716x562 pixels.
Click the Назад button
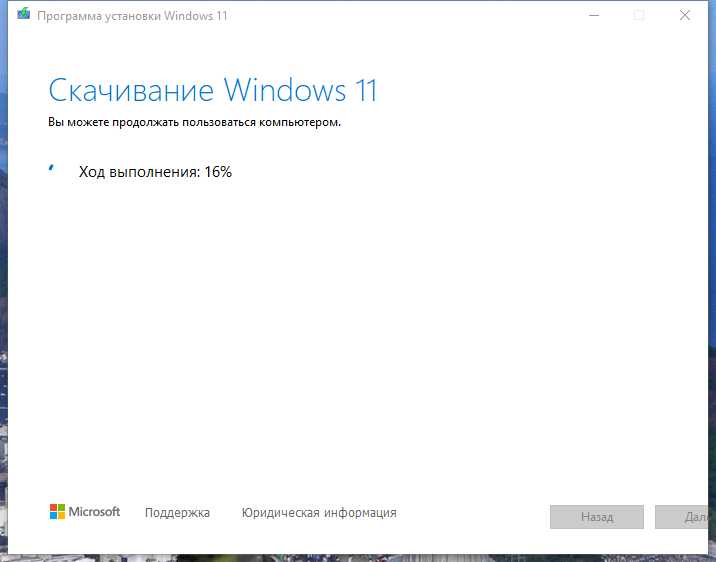[x=597, y=517]
